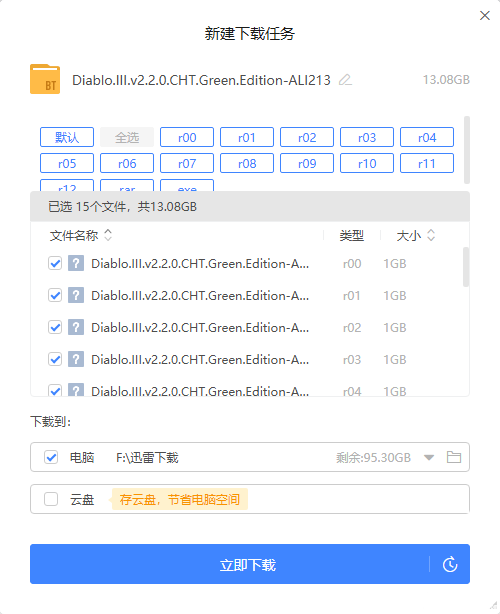The image size is (500, 614).
Task: Uncheck the r01 file checkbox
Action: (x=55, y=295)
